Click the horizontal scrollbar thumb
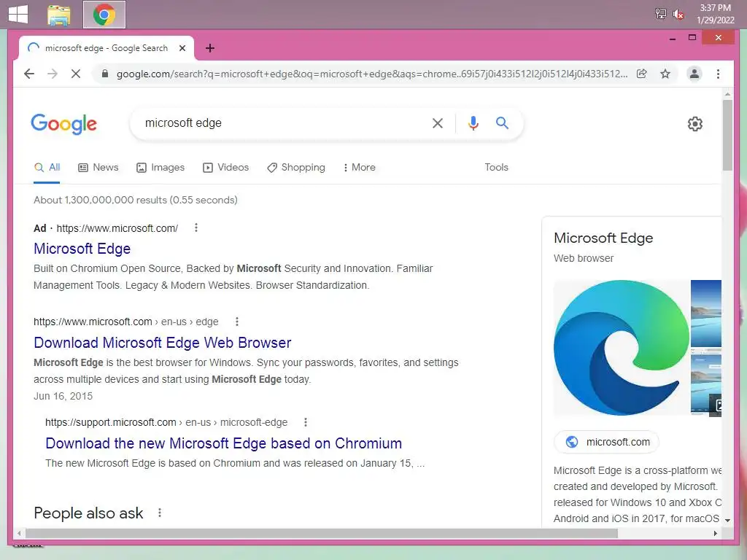 [322, 533]
